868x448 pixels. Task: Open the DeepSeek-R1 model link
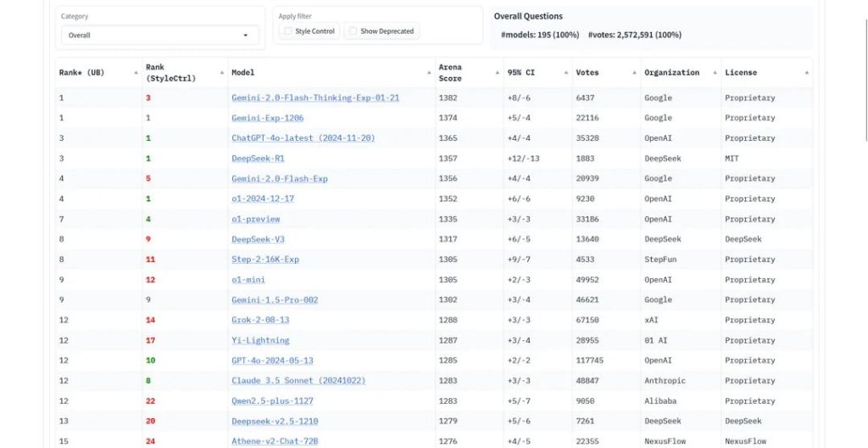pos(258,159)
